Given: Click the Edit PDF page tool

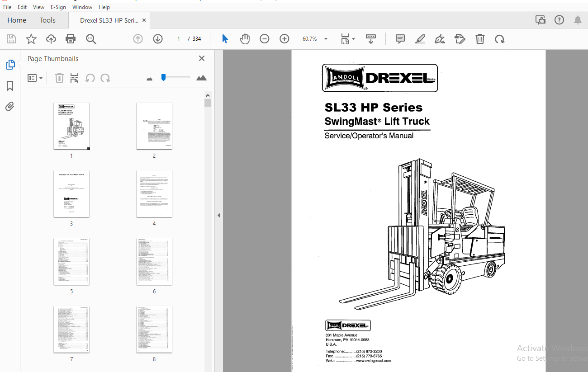Looking at the screenshot, I should (460, 39).
